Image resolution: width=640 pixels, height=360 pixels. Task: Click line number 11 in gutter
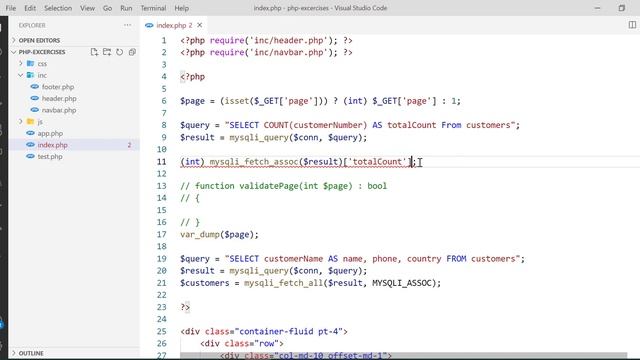[x=162, y=162]
